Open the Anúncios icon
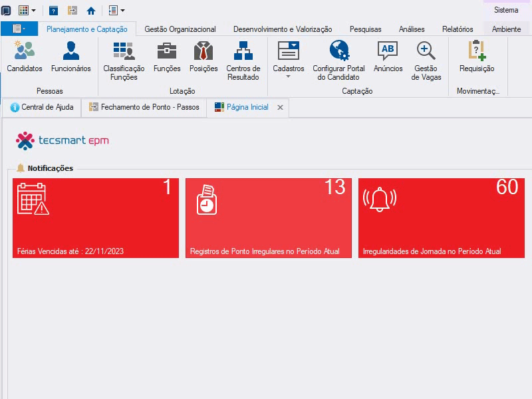This screenshot has height=399, width=532. tap(388, 57)
